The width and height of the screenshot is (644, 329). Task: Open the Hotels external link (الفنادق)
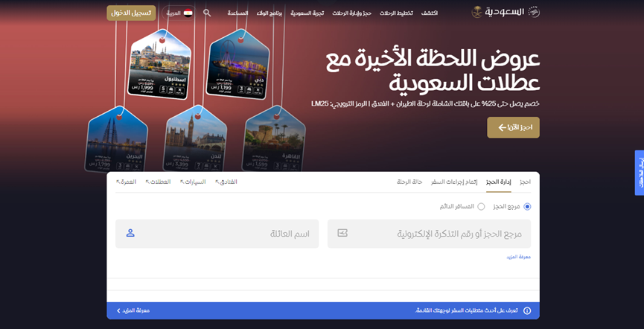click(x=226, y=182)
